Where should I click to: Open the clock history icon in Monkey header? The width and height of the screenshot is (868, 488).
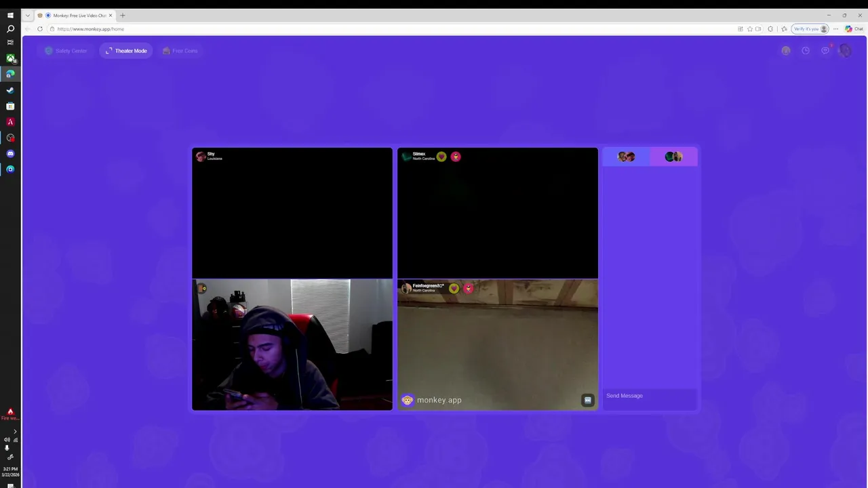pos(806,50)
